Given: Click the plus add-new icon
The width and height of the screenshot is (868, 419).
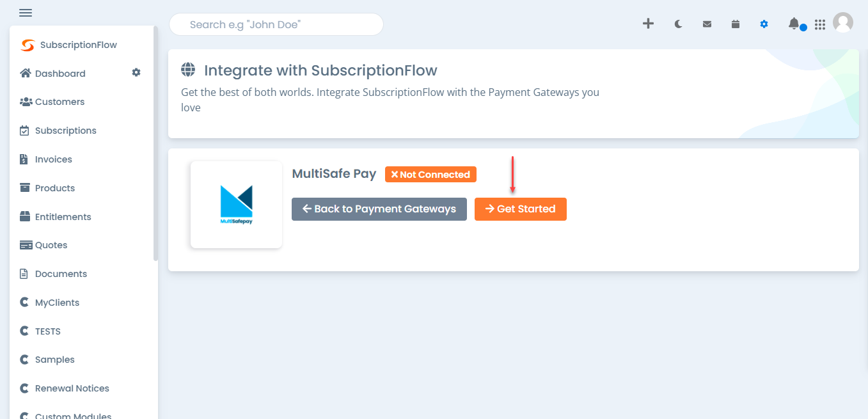Looking at the screenshot, I should pyautogui.click(x=648, y=24).
